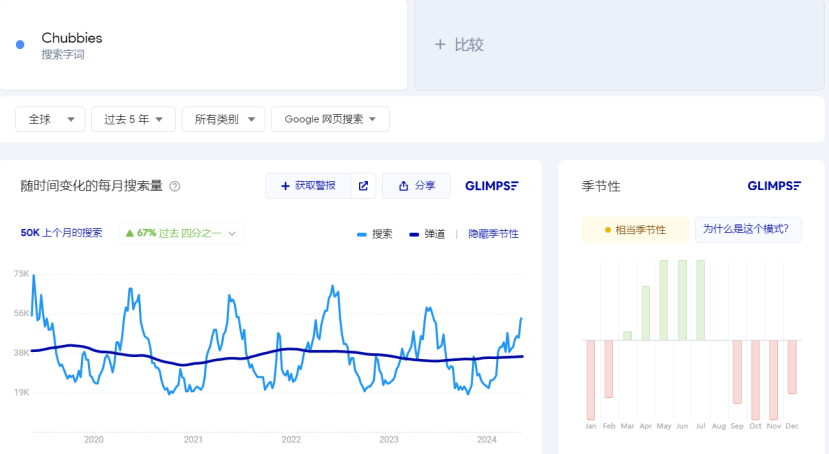Click the Sep seasonality bar
This screenshot has height=454, width=829.
(x=737, y=372)
